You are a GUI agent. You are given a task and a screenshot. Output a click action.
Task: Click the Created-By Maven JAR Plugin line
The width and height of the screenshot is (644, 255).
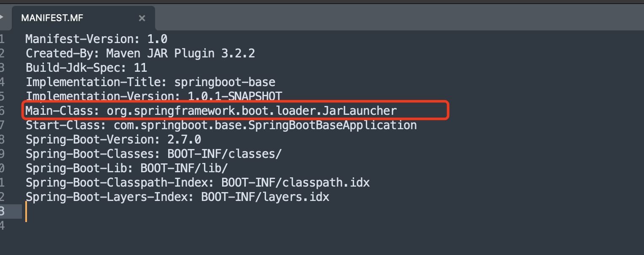point(140,54)
